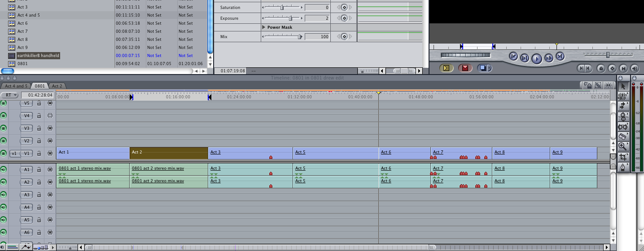The image size is (644, 251).
Task: Select the Zoom In tool
Action: click(x=622, y=146)
